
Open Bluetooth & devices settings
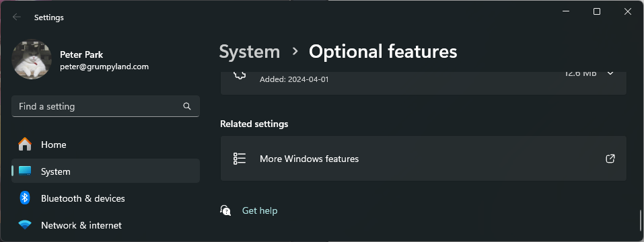tap(106, 198)
